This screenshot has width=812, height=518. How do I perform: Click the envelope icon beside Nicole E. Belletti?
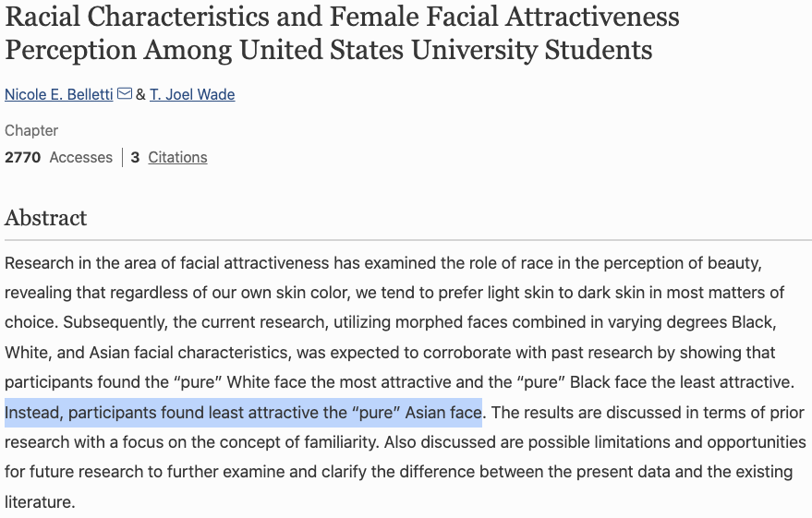pyautogui.click(x=125, y=93)
